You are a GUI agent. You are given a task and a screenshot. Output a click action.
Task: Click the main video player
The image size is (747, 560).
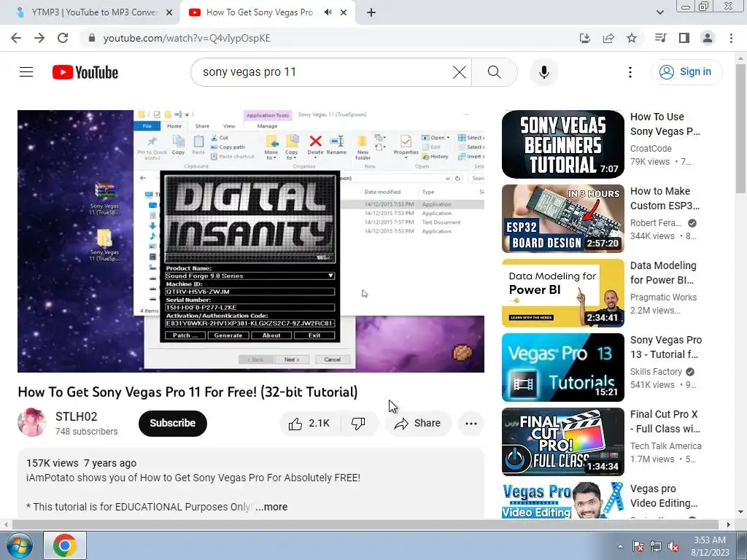251,241
